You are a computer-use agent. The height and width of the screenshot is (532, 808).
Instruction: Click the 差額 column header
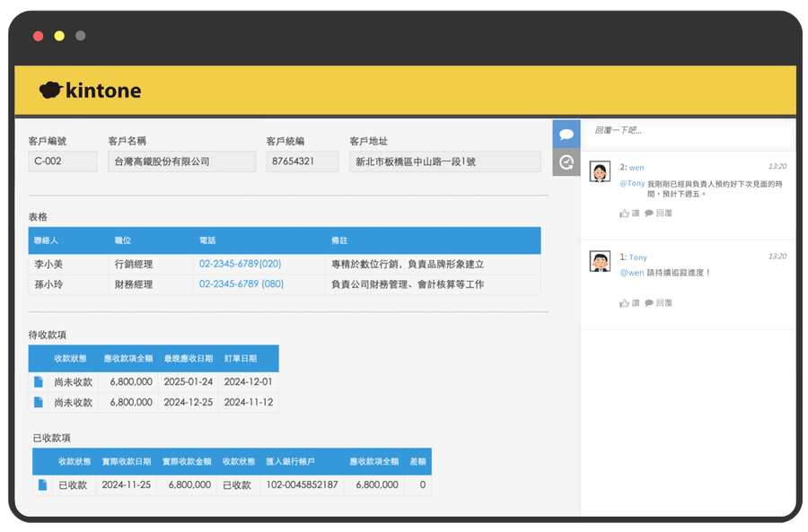[417, 461]
